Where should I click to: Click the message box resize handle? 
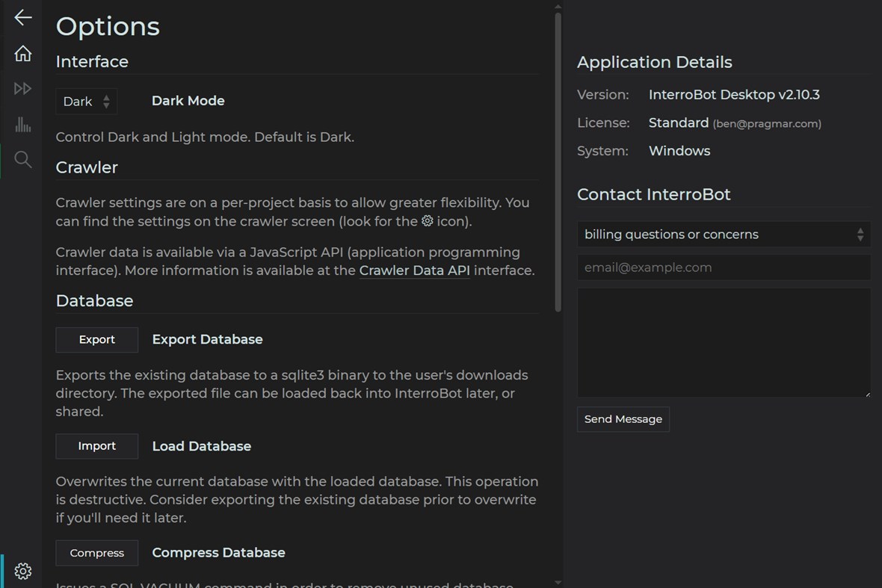867,394
